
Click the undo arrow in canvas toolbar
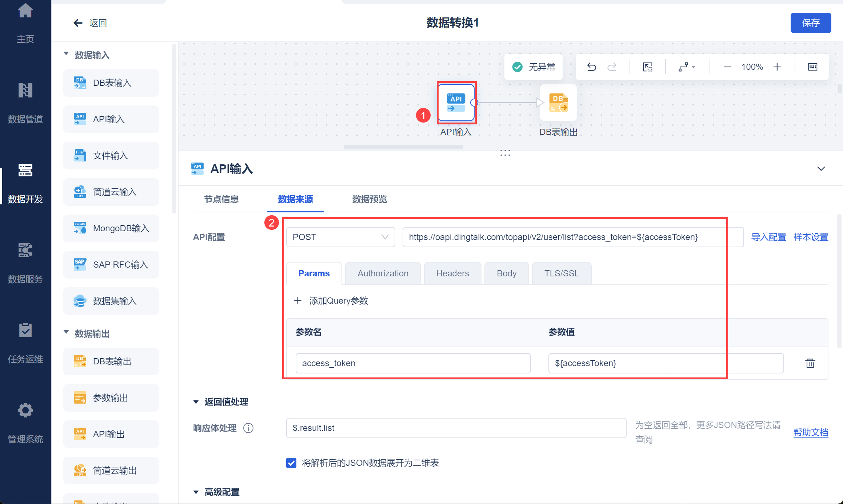[x=591, y=67]
